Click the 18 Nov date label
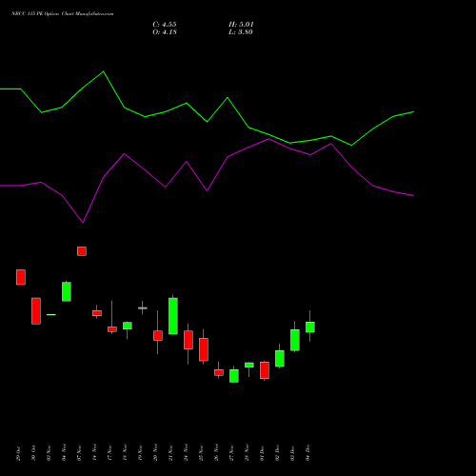Image resolution: width=476 pixels, height=476 pixels. click(125, 452)
